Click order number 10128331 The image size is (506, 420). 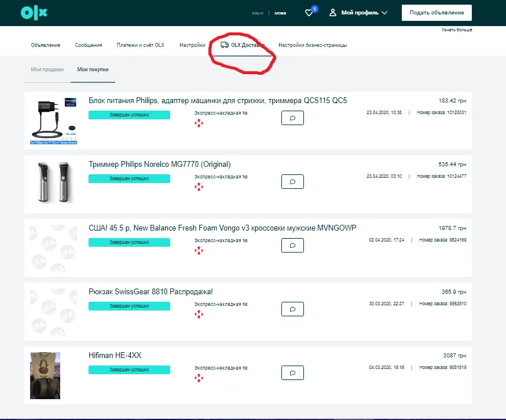442,112
